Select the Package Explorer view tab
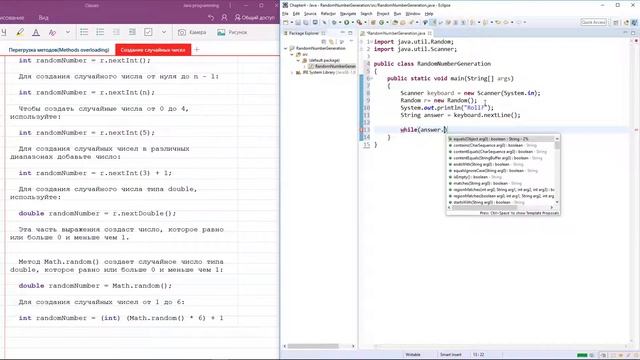This screenshot has width=640, height=360. pos(304,33)
